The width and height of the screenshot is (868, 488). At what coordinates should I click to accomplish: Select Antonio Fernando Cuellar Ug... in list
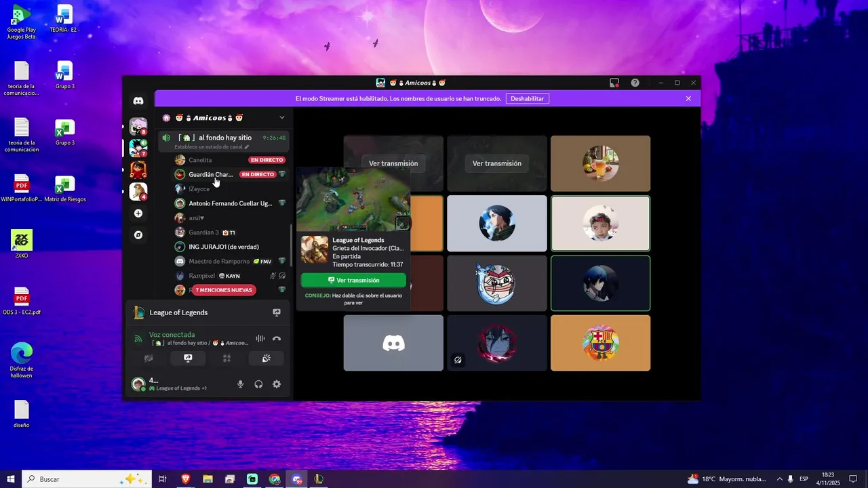(x=230, y=203)
